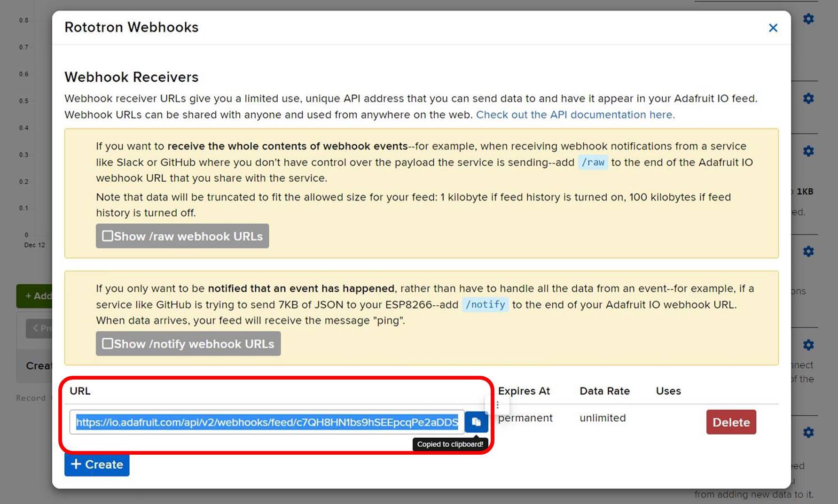
Task: Select the webhook URL input field
Action: tap(267, 422)
